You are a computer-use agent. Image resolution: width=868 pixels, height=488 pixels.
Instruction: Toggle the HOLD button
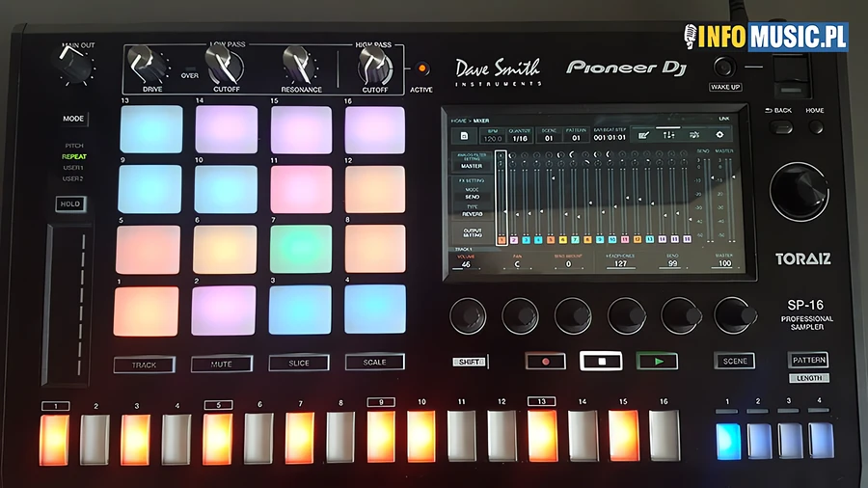click(x=70, y=204)
